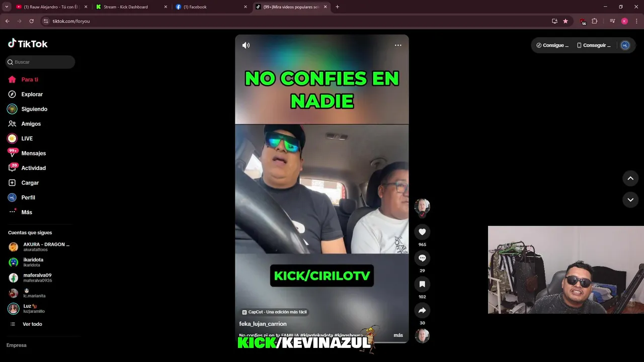
Task: Close the Facebook tab
Action: (246, 7)
